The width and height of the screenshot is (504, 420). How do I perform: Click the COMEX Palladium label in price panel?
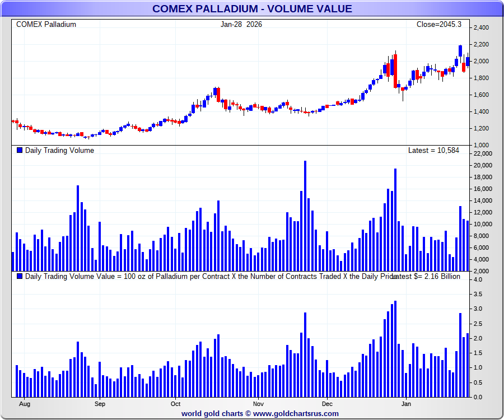coord(46,24)
